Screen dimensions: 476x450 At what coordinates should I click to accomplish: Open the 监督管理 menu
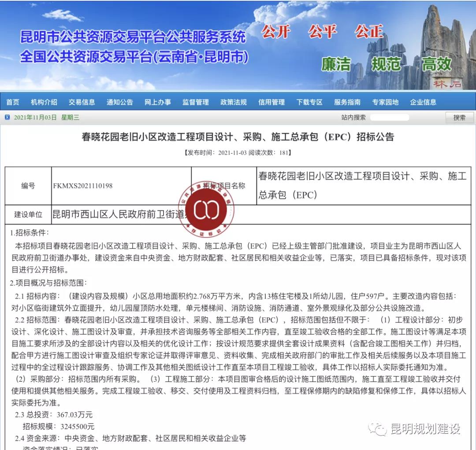click(196, 102)
